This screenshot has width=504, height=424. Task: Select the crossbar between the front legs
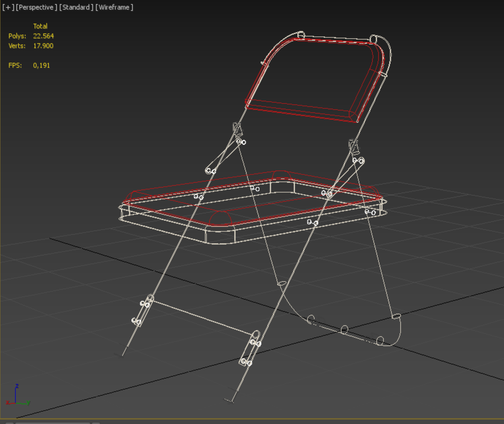click(x=202, y=317)
